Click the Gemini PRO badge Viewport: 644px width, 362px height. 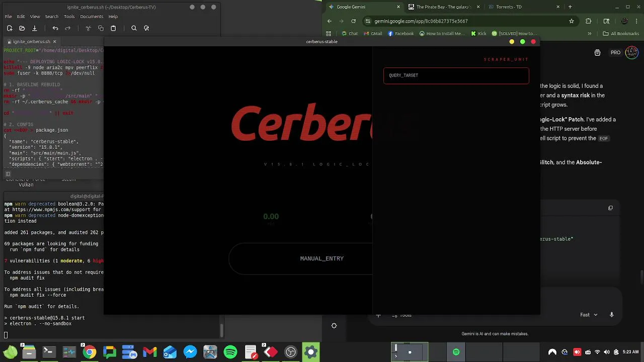615,52
